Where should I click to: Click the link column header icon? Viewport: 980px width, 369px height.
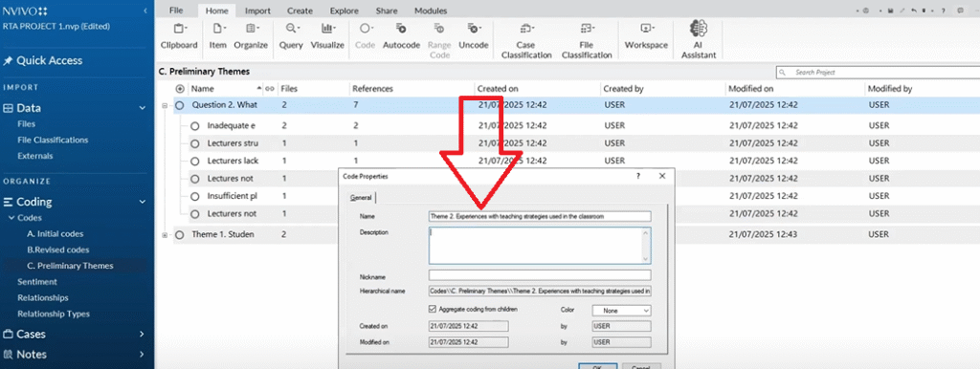coord(270,89)
